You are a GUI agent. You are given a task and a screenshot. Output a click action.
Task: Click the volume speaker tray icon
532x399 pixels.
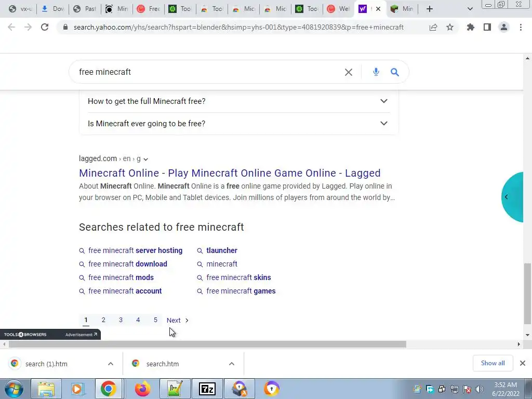tap(479, 389)
